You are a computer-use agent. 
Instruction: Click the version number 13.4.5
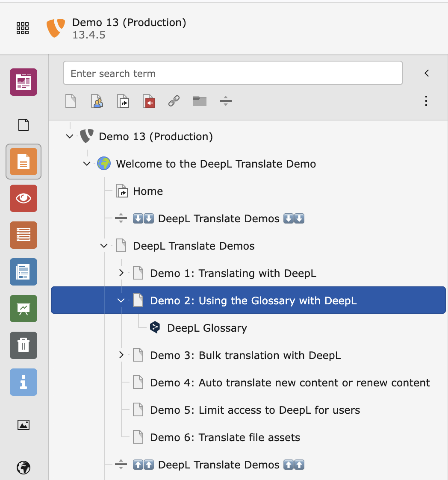(x=89, y=35)
